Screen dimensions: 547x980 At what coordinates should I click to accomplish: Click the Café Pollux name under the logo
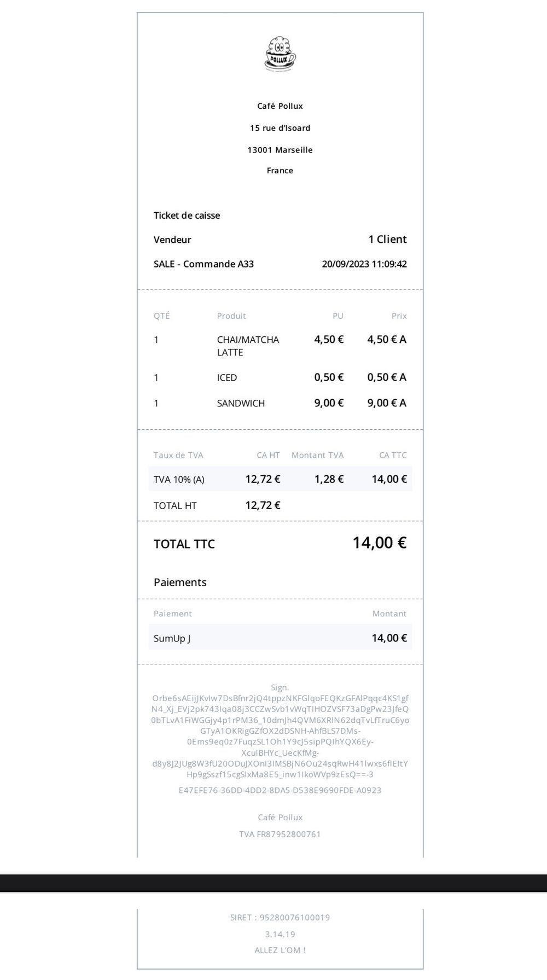point(280,106)
